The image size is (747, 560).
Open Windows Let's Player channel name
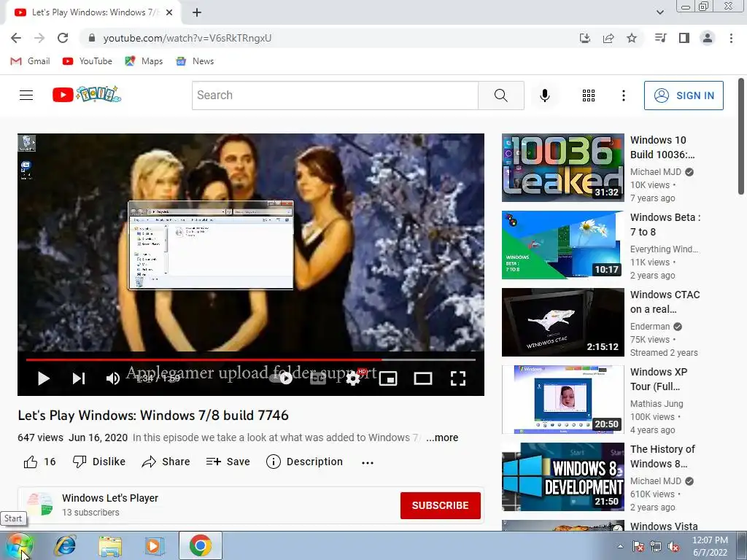(110, 498)
